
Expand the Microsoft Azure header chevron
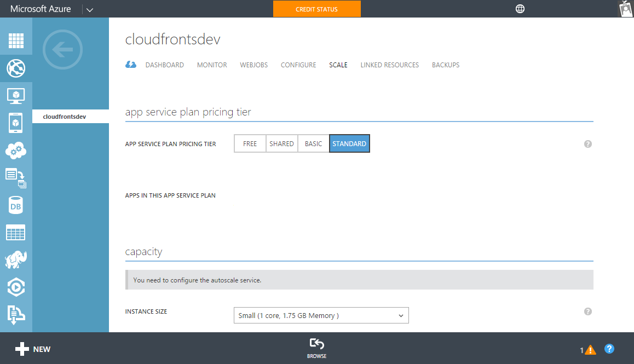(90, 10)
